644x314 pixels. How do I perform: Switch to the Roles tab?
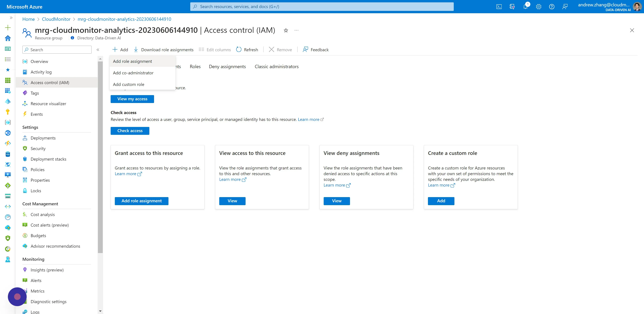pyautogui.click(x=195, y=66)
